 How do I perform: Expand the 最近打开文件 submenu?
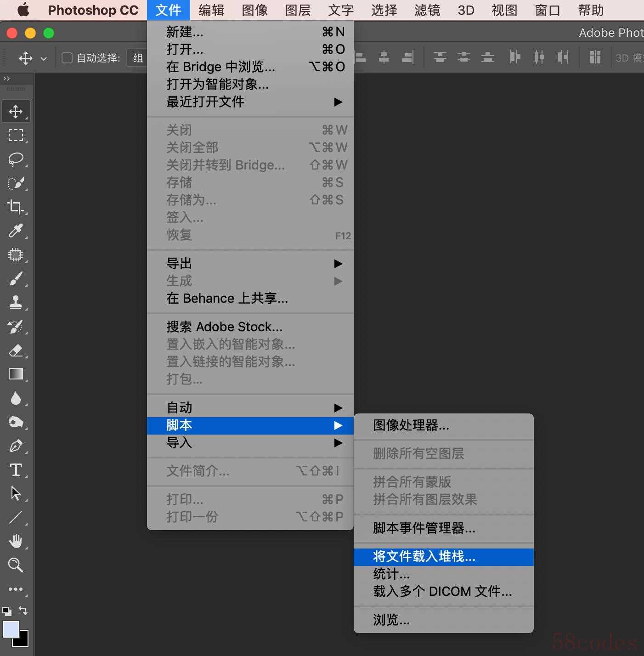250,102
